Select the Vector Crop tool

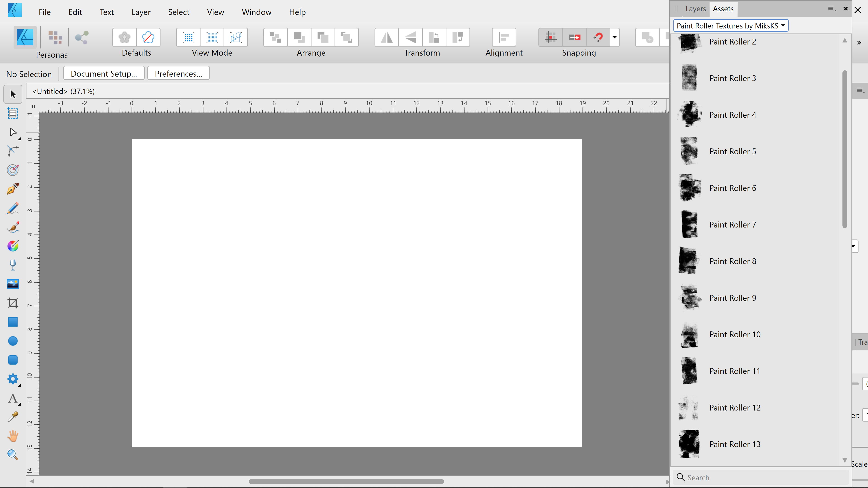13,303
